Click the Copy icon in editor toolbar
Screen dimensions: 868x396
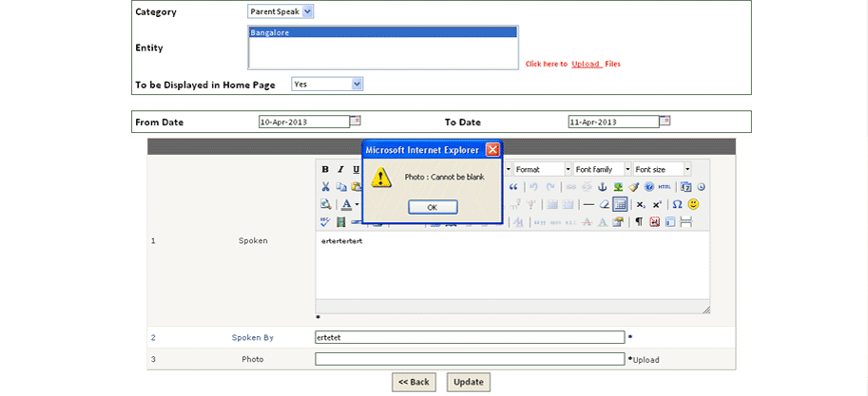point(341,187)
